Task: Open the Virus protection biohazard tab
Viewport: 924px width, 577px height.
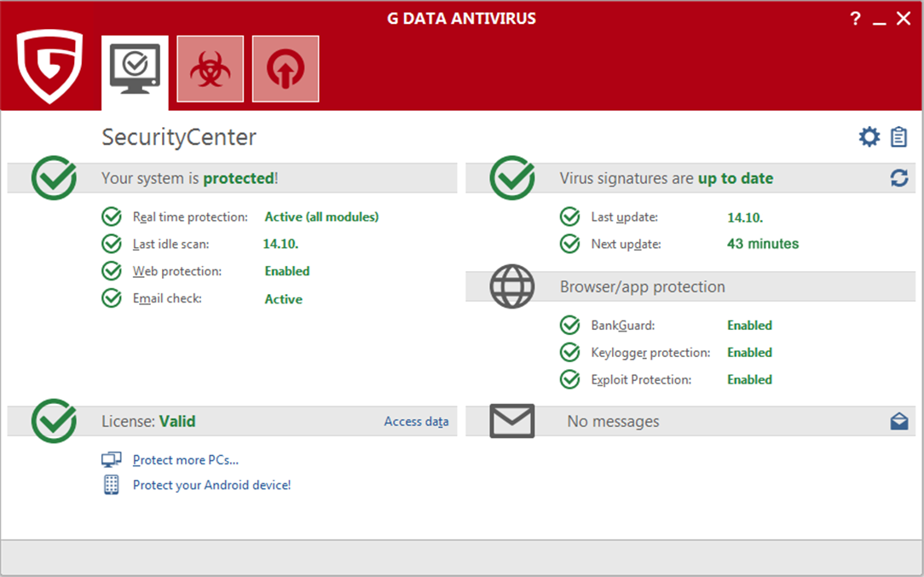Action: click(210, 69)
